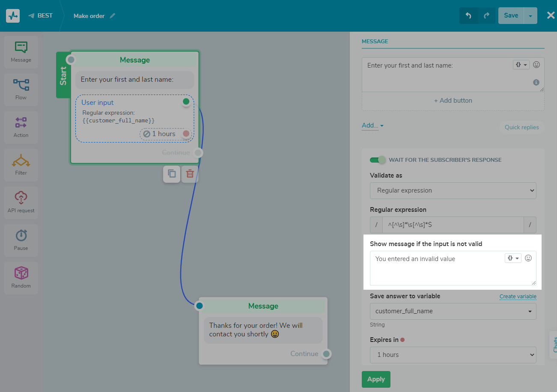Insert emoji into main message text
Screen dimensions: 557x392
[x=536, y=65]
